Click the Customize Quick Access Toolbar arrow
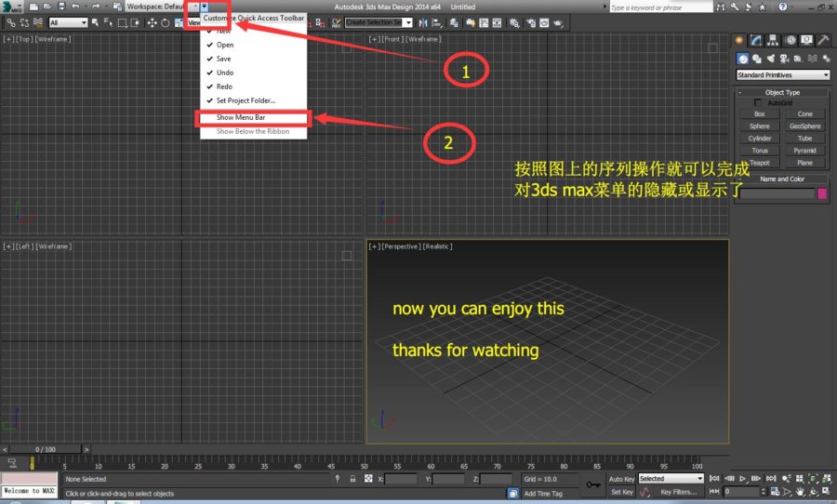Image resolution: width=837 pixels, height=504 pixels. (205, 7)
